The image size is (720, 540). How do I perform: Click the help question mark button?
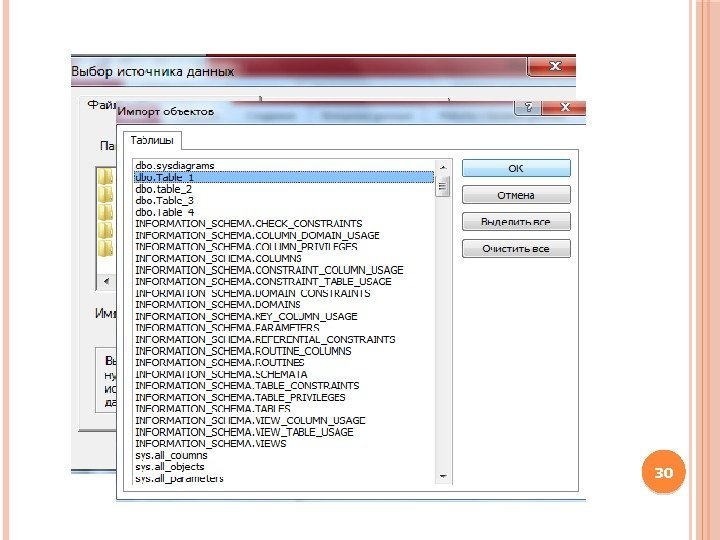(x=529, y=107)
